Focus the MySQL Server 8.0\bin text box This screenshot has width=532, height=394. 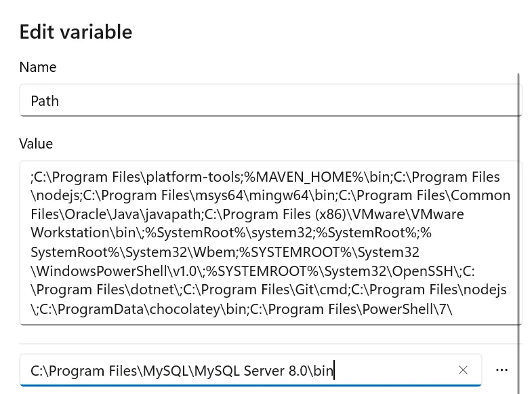tap(237, 370)
